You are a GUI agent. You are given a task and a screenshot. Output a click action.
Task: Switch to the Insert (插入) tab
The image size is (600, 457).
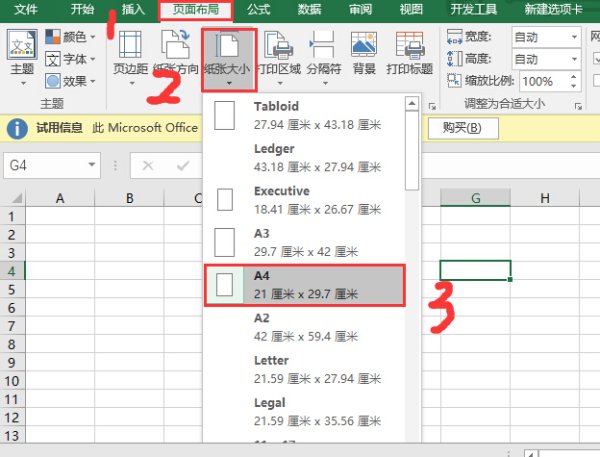click(133, 9)
